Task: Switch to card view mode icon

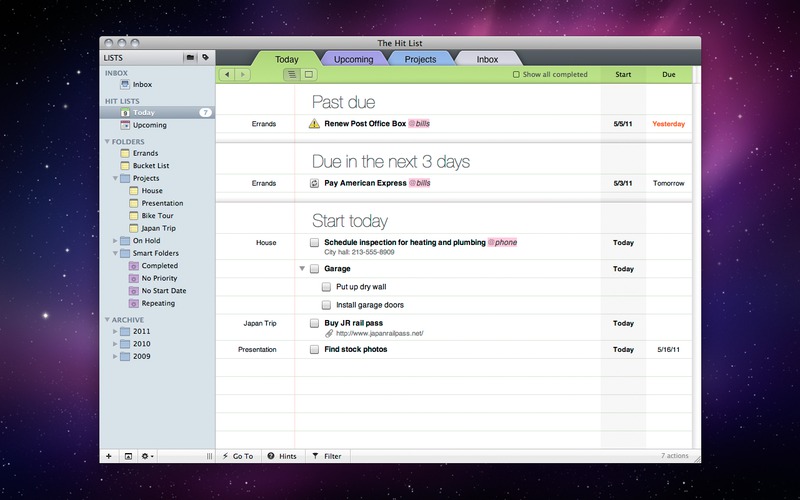Action: point(309,74)
